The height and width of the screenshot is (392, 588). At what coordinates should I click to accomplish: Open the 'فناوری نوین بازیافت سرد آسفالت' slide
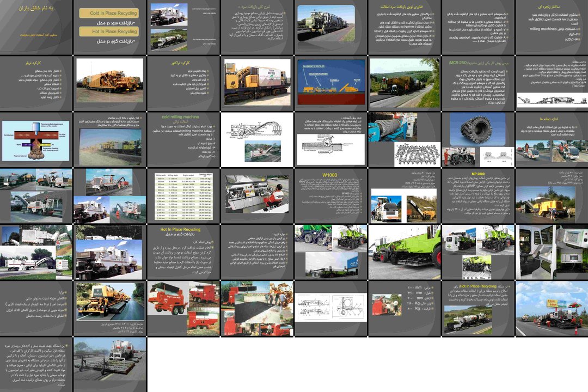pos(404,27)
